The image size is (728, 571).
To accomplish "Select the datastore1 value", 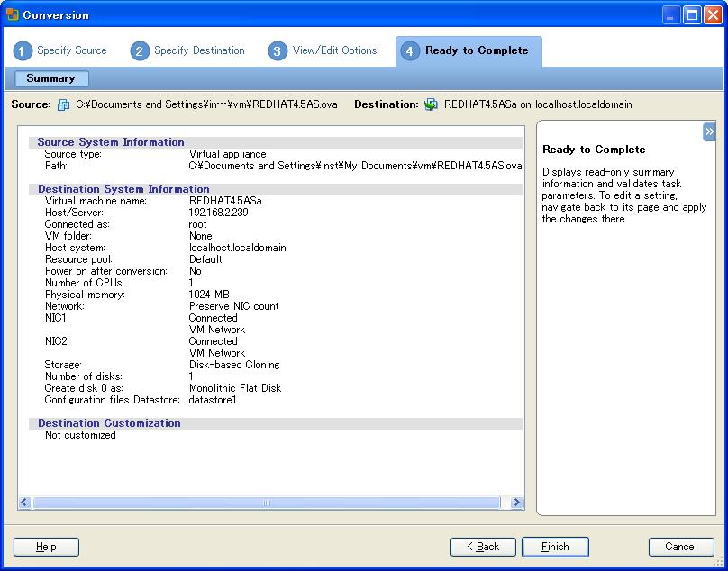I will (x=213, y=400).
